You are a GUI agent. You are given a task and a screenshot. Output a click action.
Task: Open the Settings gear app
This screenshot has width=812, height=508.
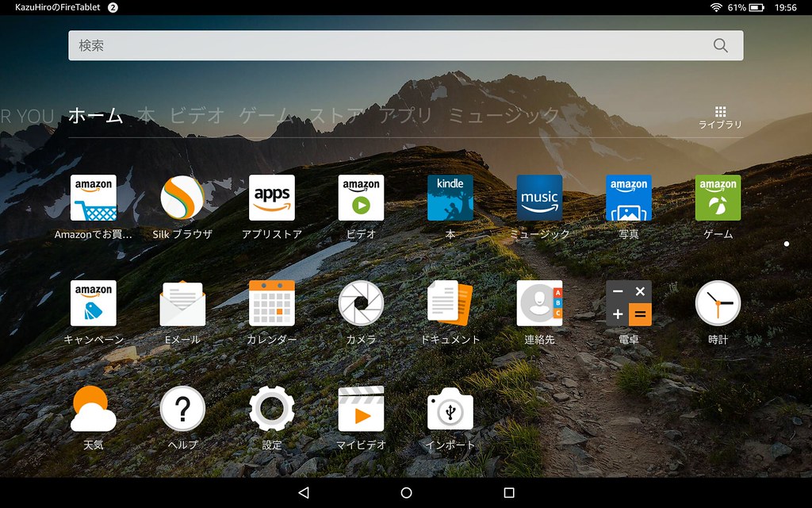coord(272,409)
